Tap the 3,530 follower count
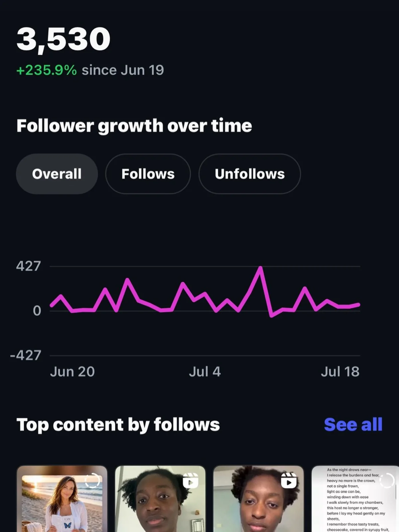 pos(63,39)
